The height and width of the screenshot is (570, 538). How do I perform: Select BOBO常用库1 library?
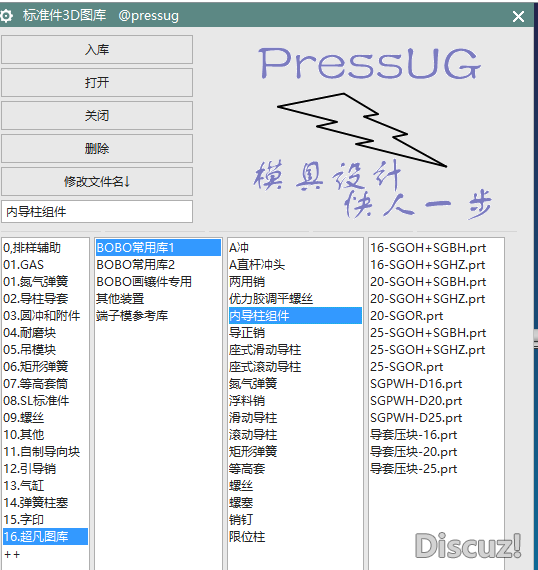tap(158, 248)
